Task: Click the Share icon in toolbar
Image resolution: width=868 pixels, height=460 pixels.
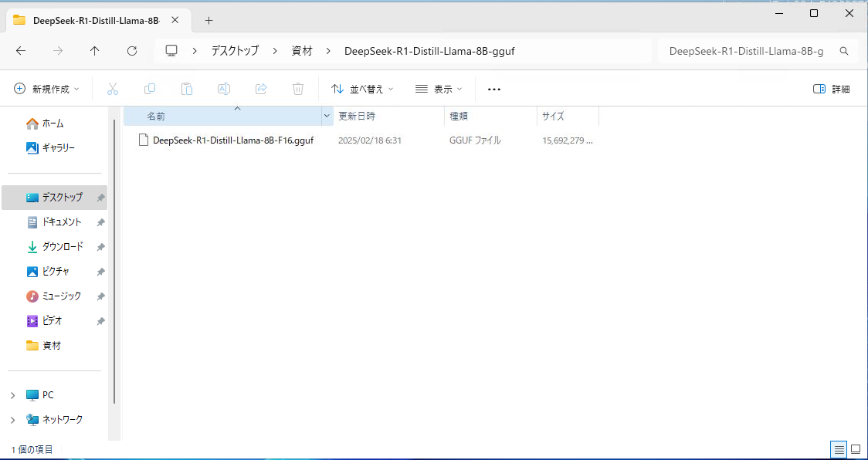Action: 261,89
